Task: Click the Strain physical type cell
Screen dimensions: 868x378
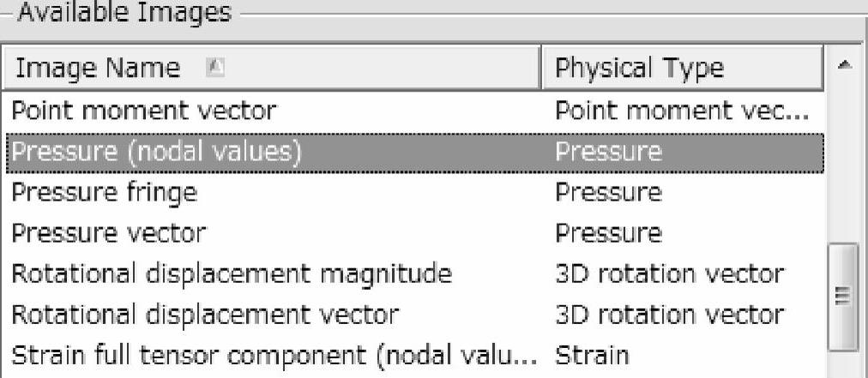Action: pyautogui.click(x=593, y=354)
